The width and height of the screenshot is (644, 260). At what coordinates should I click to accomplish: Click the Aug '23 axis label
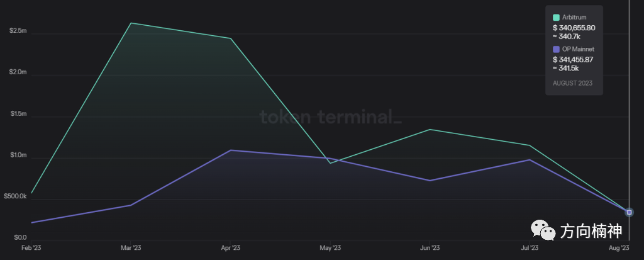pos(619,247)
